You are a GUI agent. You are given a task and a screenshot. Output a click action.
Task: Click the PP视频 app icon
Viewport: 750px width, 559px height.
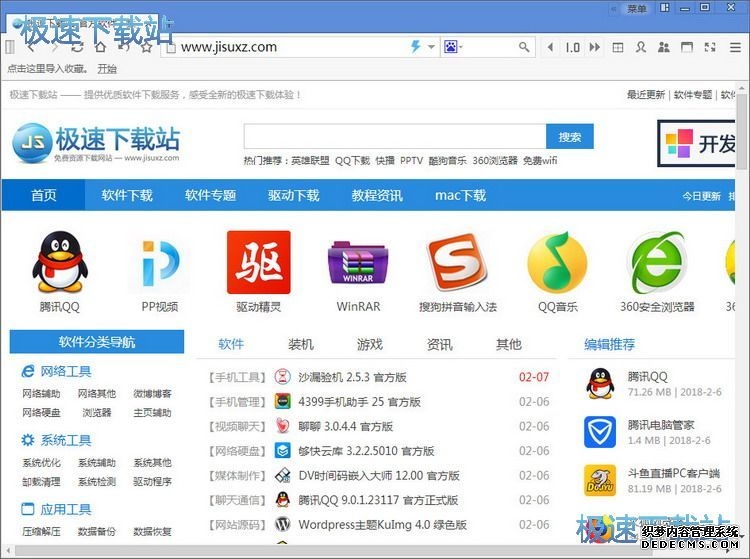(x=160, y=263)
